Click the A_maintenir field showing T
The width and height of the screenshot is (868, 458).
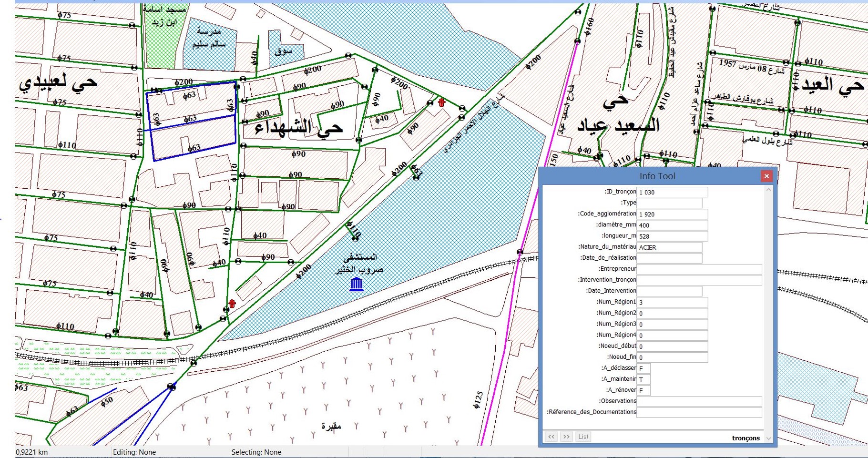click(x=643, y=379)
